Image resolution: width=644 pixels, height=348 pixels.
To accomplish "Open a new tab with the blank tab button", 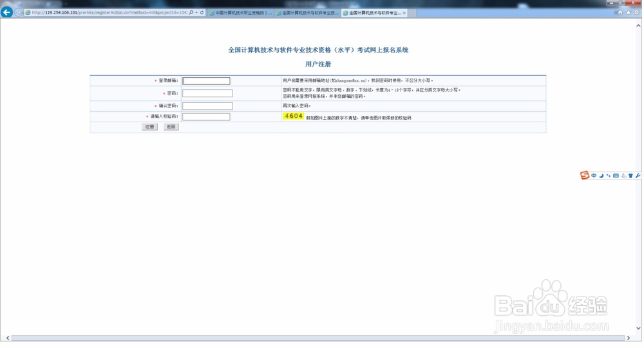I will click(x=412, y=13).
